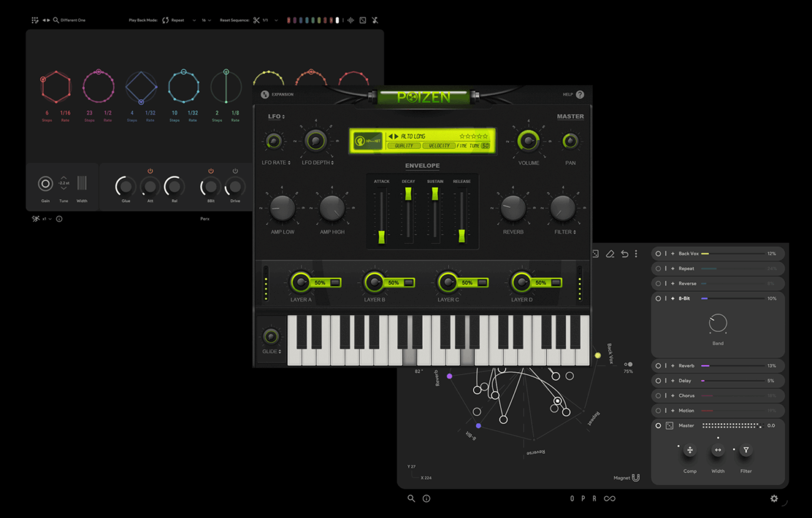This screenshot has height=518, width=812.
Task: Toggle Layer A green switch
Action: 335,283
